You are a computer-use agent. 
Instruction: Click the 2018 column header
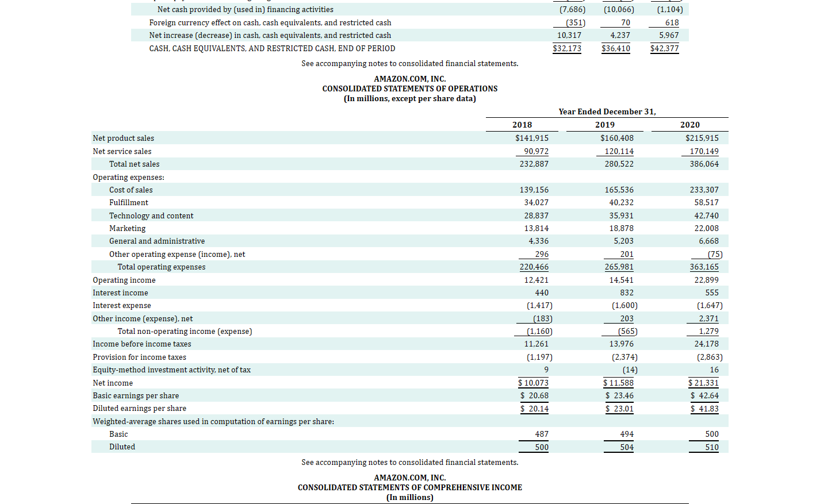(x=522, y=125)
